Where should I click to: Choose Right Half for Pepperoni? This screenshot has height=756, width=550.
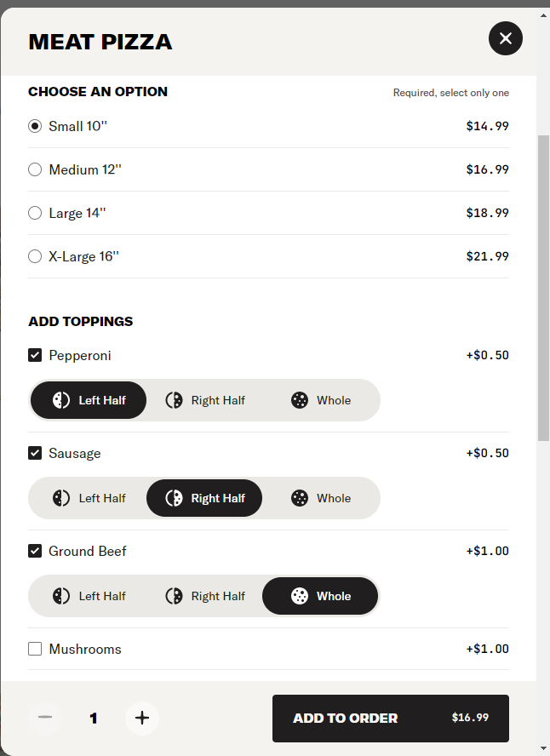pos(204,400)
